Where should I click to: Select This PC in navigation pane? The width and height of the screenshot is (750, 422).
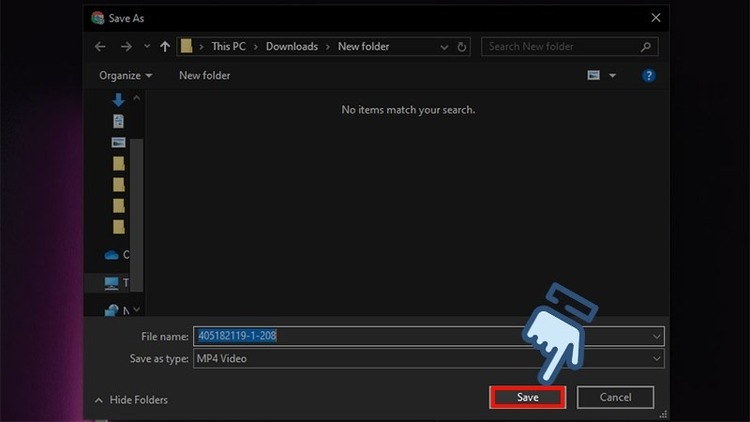[112, 283]
